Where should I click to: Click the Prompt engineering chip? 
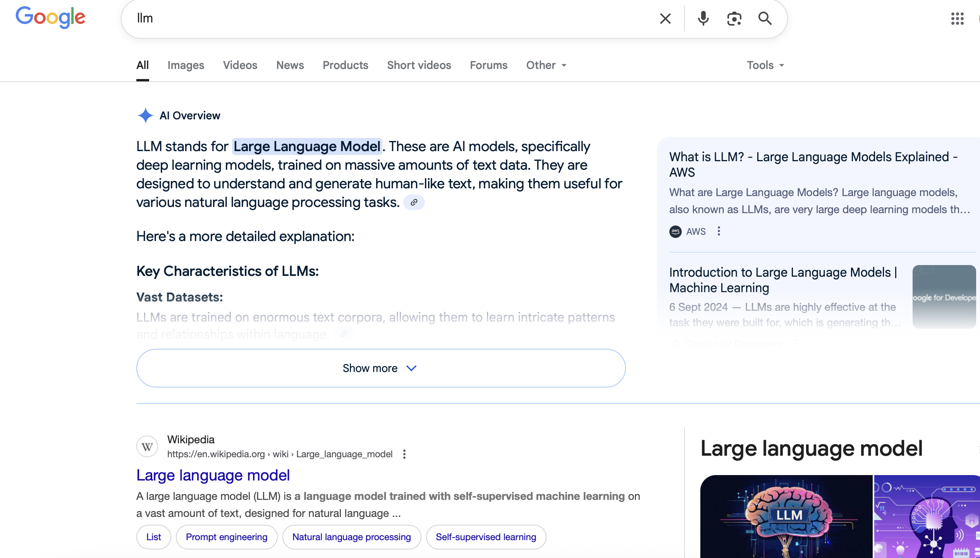(227, 537)
